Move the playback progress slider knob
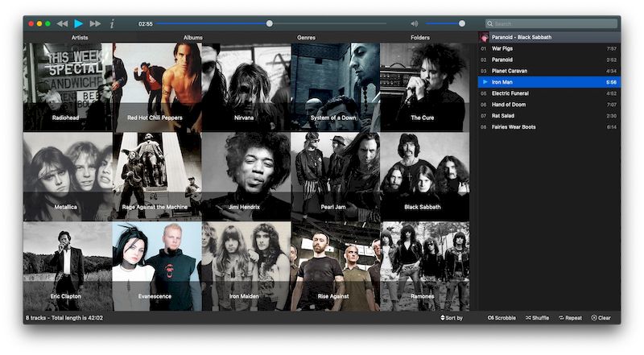 click(x=269, y=23)
